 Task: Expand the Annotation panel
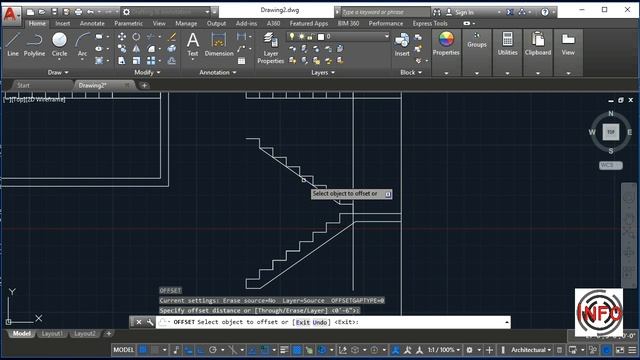[218, 72]
